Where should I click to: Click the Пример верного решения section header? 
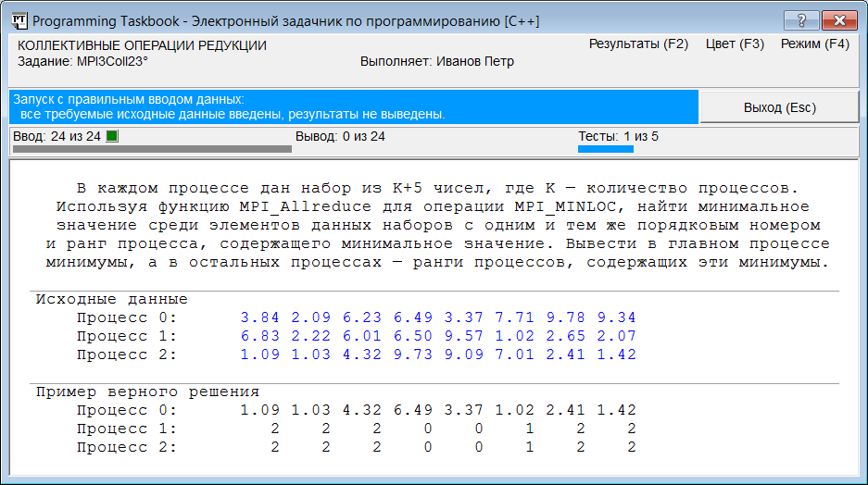click(147, 392)
